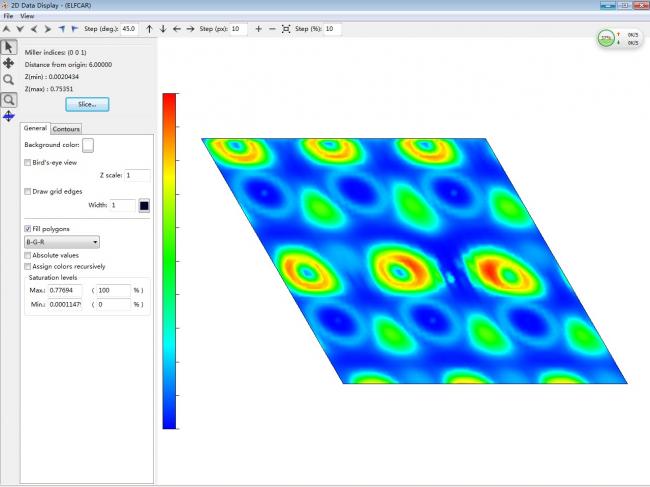Click the Slice... button

(87, 104)
